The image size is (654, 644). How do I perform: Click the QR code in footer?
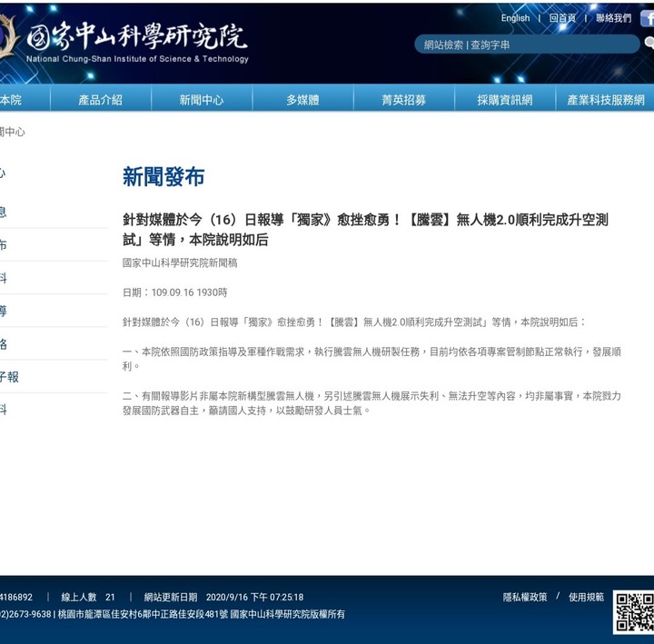634,612
